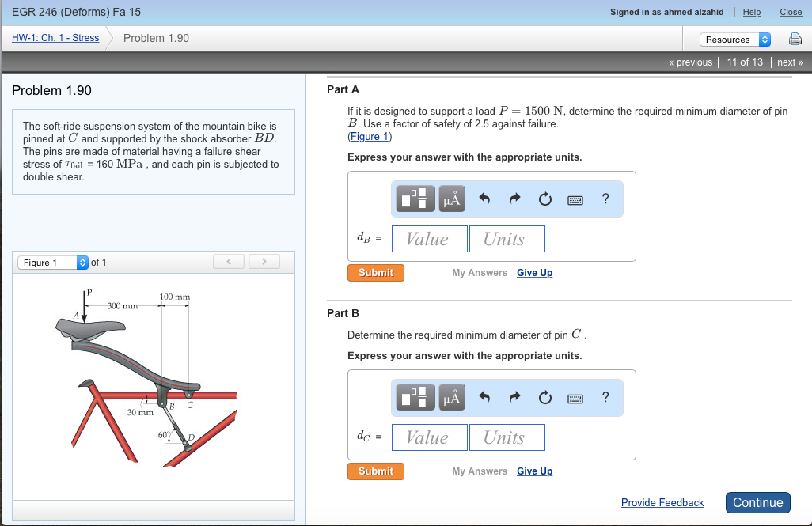This screenshot has height=526, width=812.
Task: Open the Figure 1 link in Part A
Action: coord(369,136)
